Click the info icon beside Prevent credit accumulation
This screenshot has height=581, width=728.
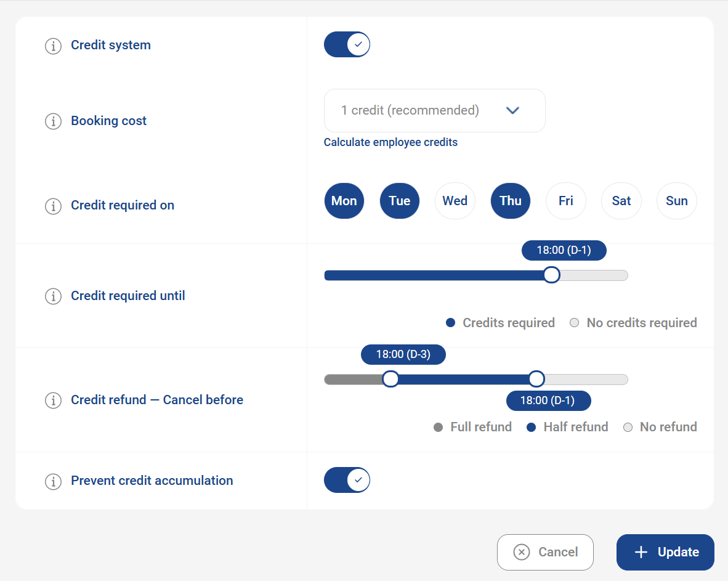click(x=53, y=481)
